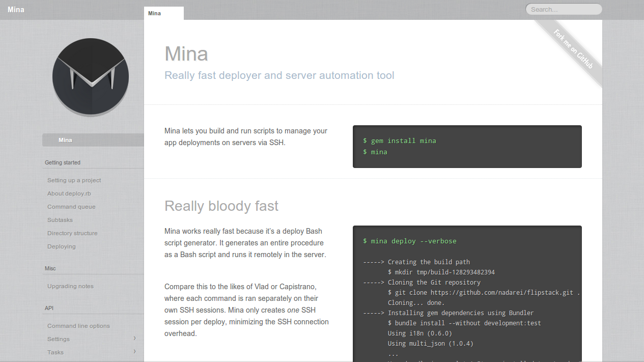Screen dimensions: 644x362
Task: Click the Getting started section header
Action: (x=63, y=162)
